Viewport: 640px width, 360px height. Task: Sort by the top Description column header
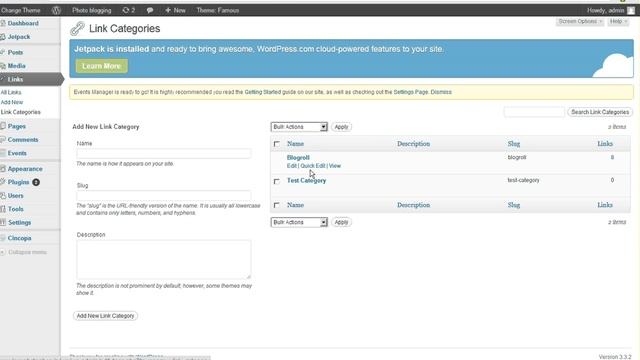(x=413, y=144)
